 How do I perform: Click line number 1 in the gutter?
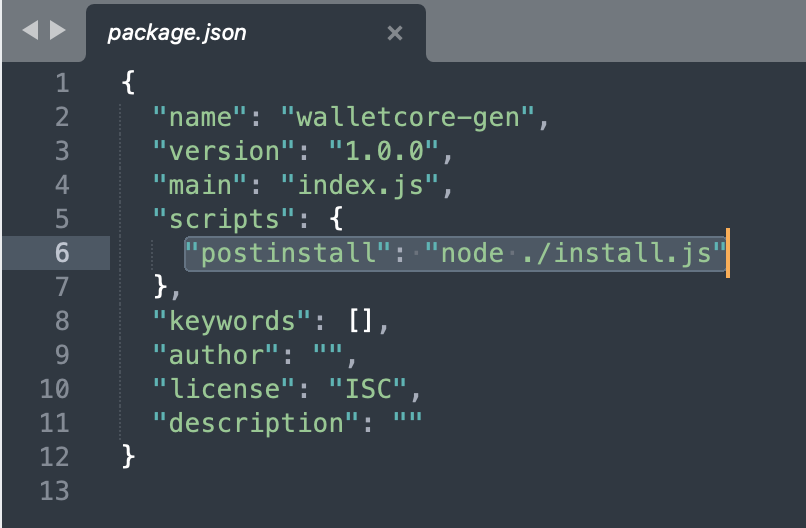tap(62, 83)
